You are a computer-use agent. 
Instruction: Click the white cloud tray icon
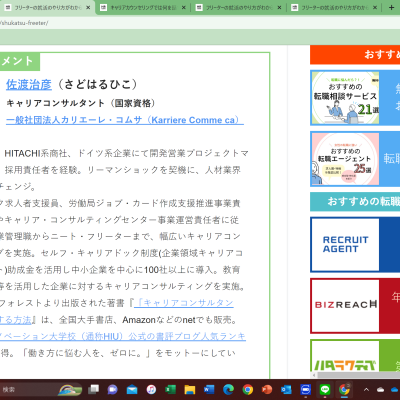[380, 389]
